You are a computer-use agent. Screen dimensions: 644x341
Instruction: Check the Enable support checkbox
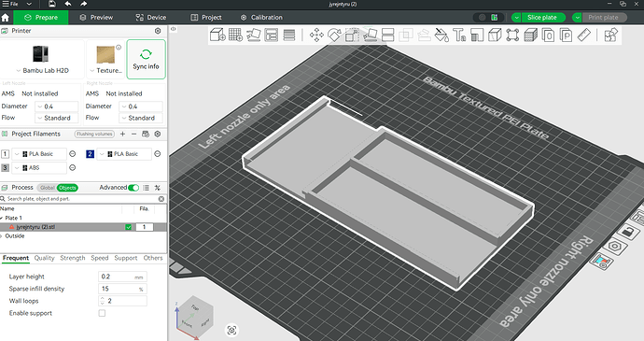pos(102,313)
